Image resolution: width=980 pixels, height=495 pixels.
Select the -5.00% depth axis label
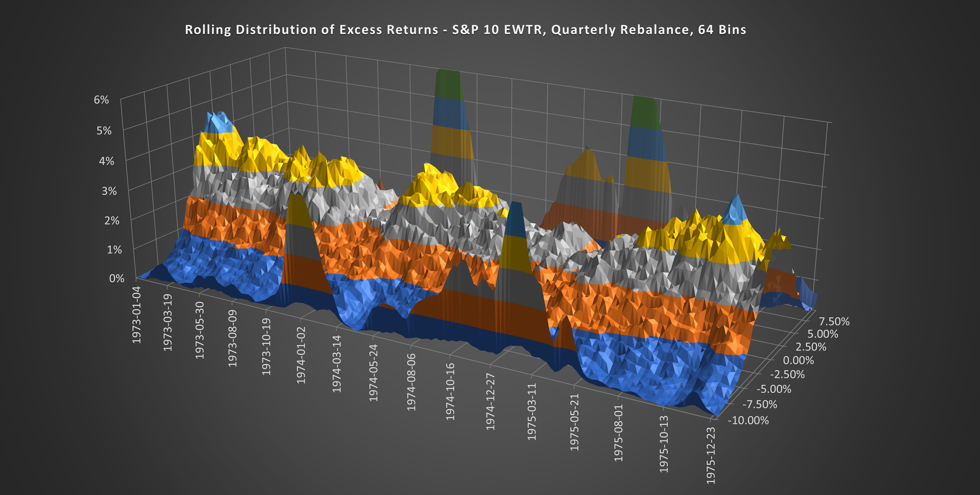[773, 389]
